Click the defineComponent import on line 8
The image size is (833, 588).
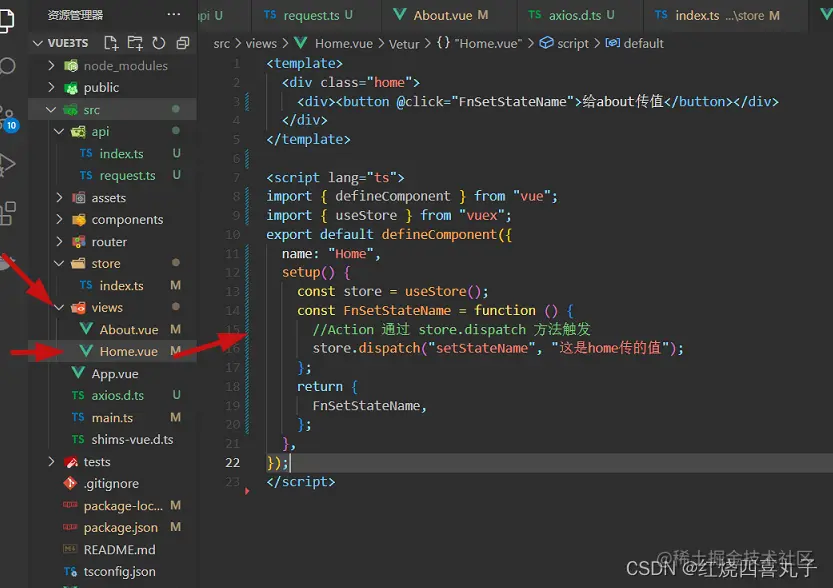[393, 197]
